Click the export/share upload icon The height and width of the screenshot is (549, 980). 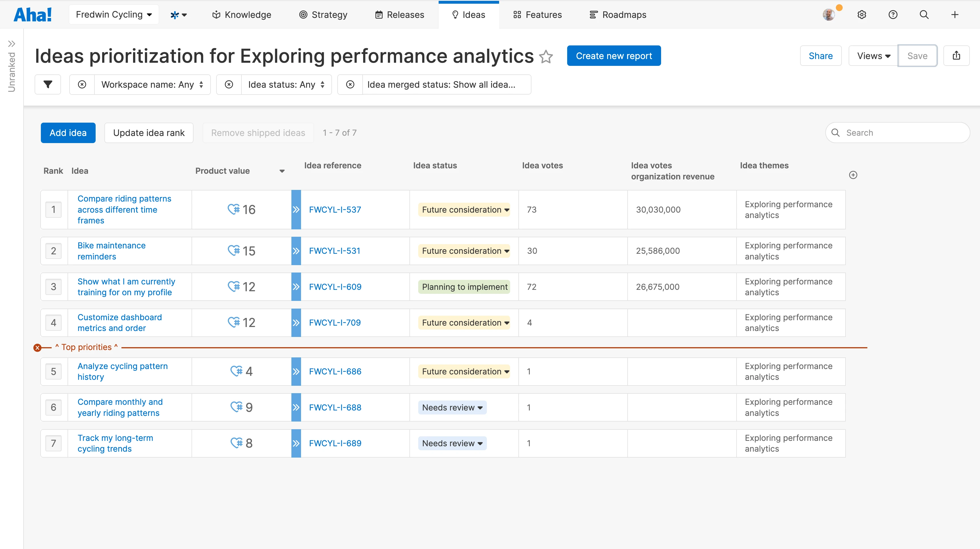pos(956,56)
